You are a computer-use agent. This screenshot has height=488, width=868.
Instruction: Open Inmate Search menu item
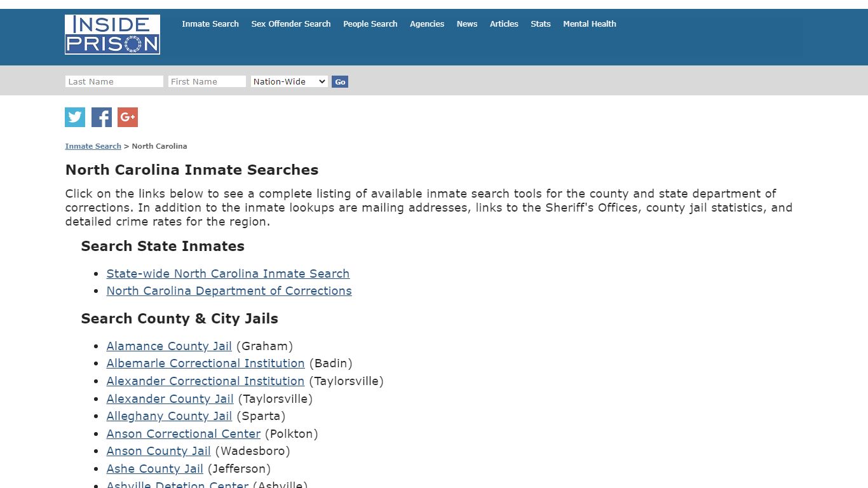pyautogui.click(x=210, y=24)
